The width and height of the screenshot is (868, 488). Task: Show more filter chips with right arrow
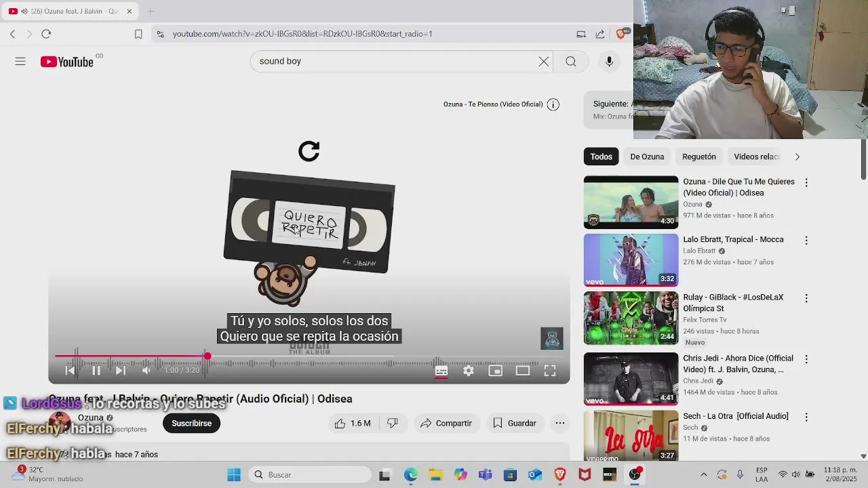point(797,157)
